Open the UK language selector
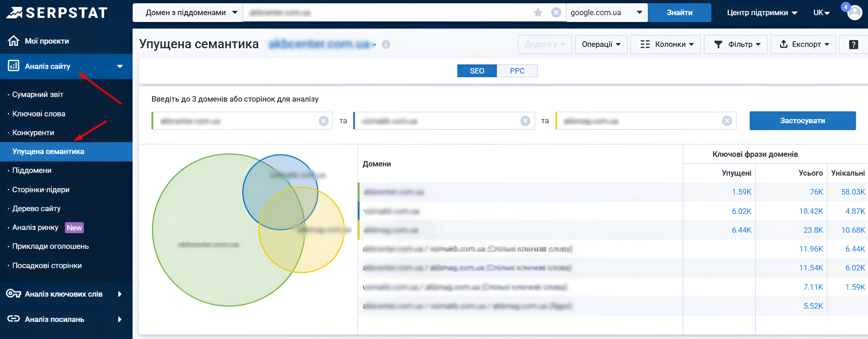The width and height of the screenshot is (868, 339). 821,12
